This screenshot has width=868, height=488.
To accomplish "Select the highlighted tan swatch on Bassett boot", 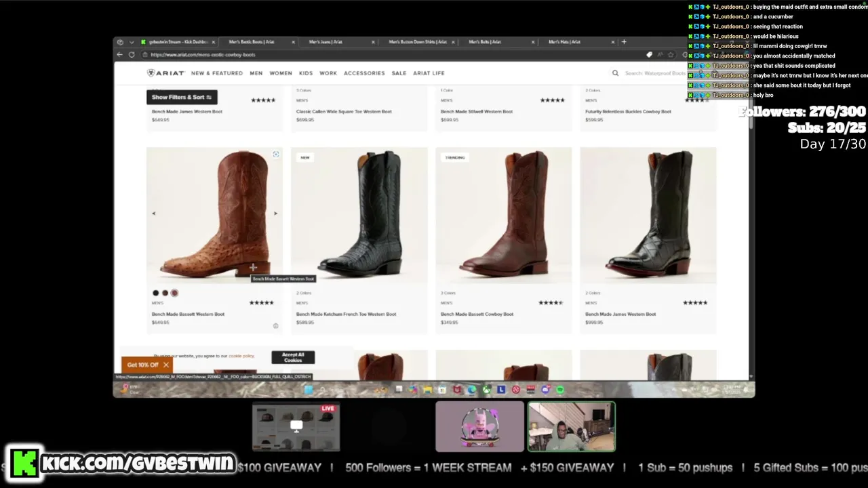I will click(x=174, y=293).
